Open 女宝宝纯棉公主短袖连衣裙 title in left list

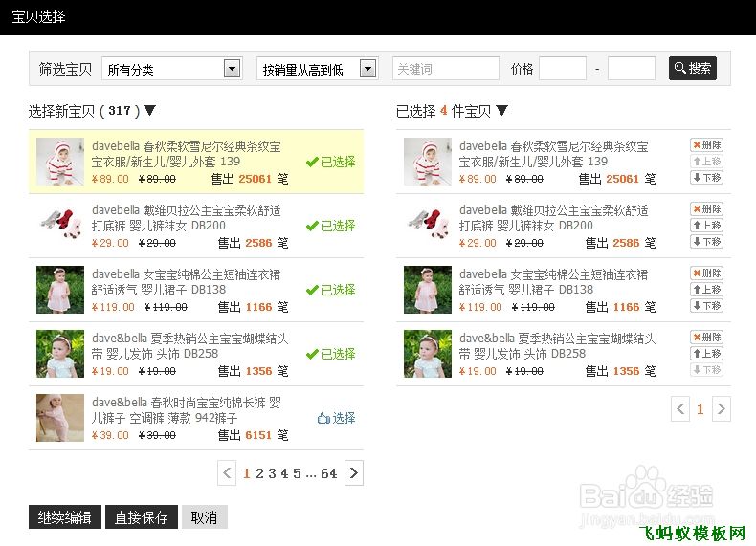click(x=187, y=282)
